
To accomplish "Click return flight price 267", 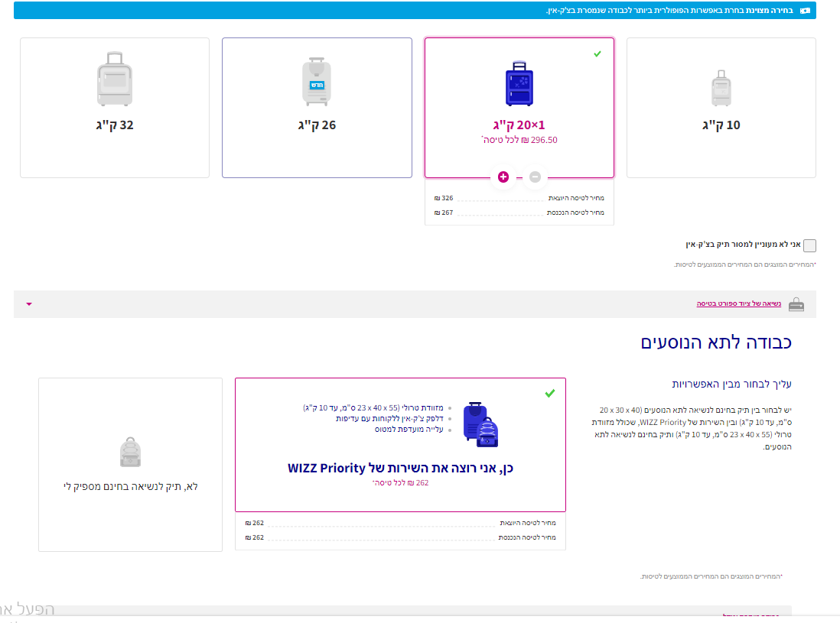I will pos(444,213).
